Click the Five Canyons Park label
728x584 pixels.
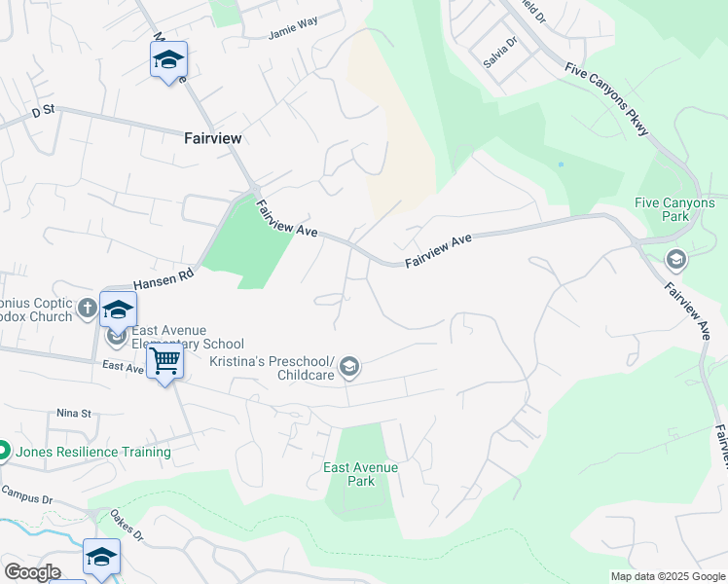pyautogui.click(x=675, y=209)
